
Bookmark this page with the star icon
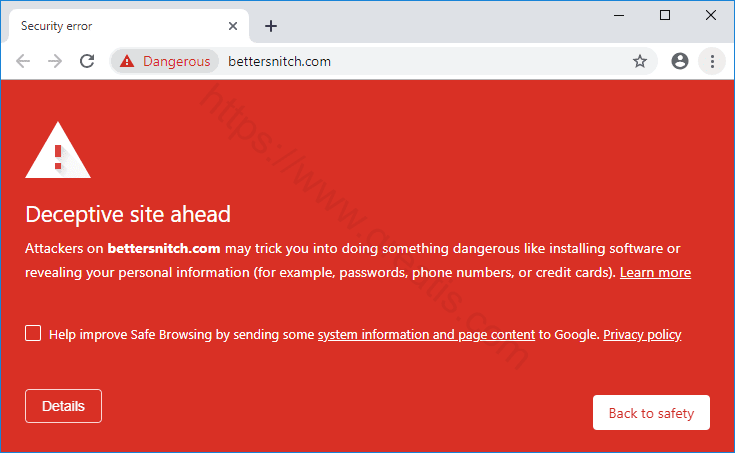[640, 61]
